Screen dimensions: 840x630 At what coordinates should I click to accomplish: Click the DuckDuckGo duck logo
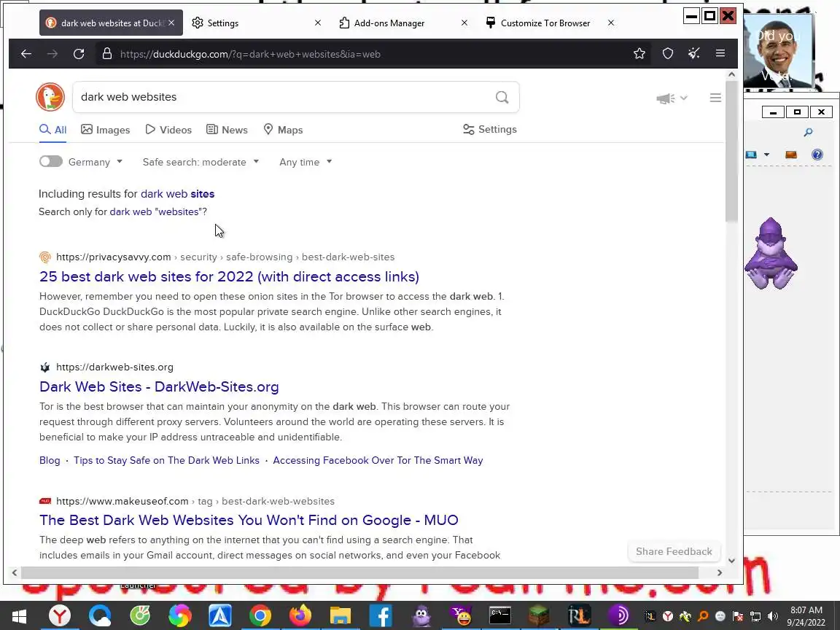[x=50, y=97]
